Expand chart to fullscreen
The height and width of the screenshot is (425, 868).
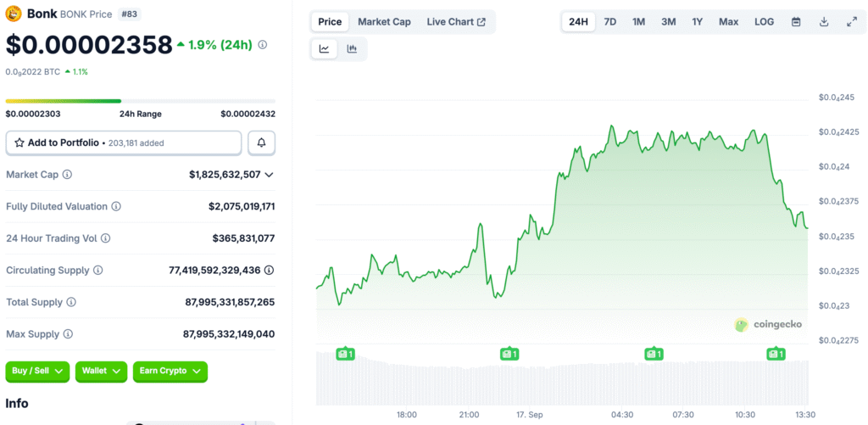pyautogui.click(x=851, y=21)
